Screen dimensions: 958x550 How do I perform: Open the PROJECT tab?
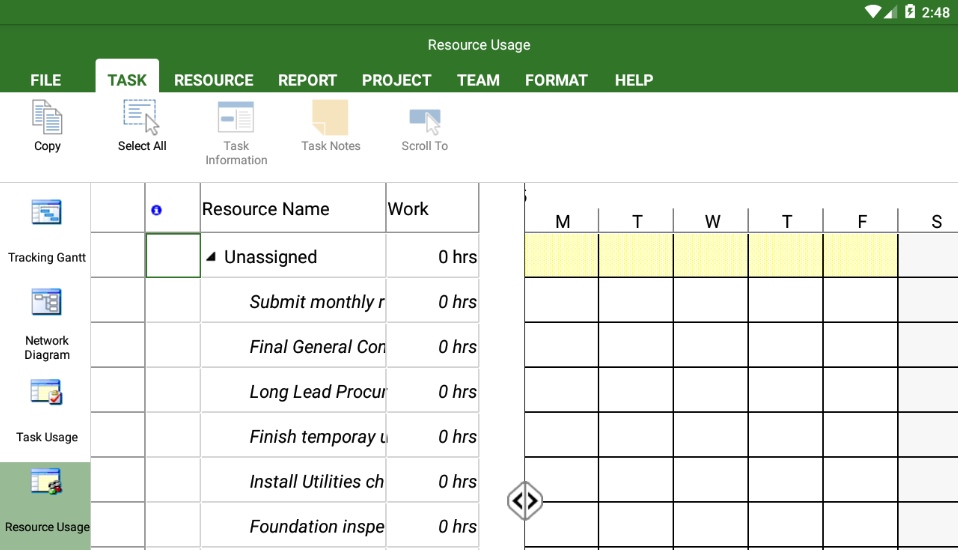(x=397, y=80)
